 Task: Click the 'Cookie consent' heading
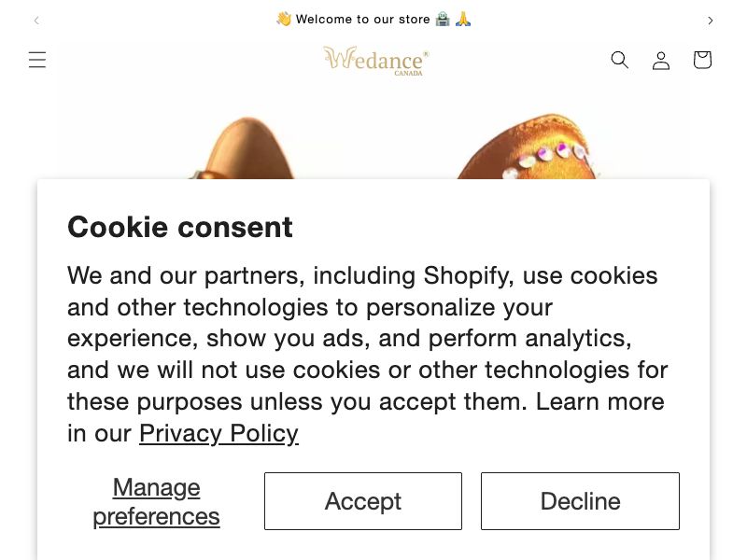click(180, 227)
